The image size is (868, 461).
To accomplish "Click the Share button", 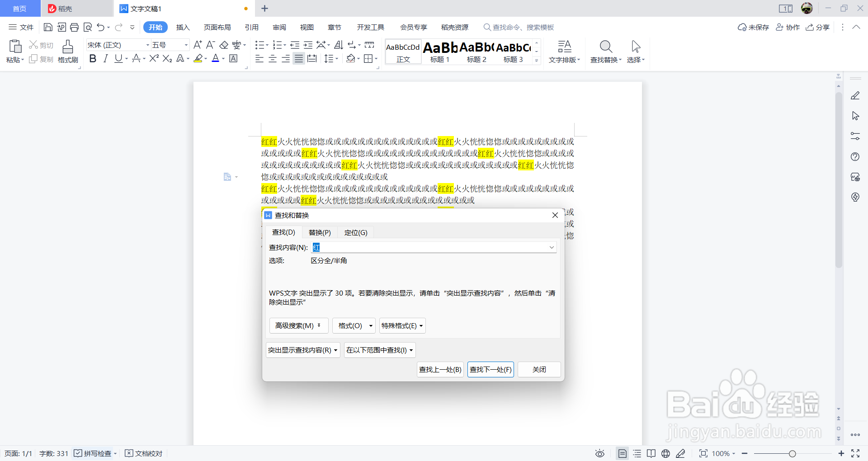I will tap(818, 27).
